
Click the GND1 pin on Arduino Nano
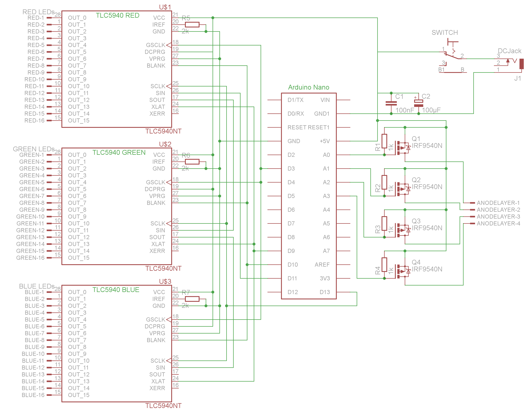tap(343, 114)
